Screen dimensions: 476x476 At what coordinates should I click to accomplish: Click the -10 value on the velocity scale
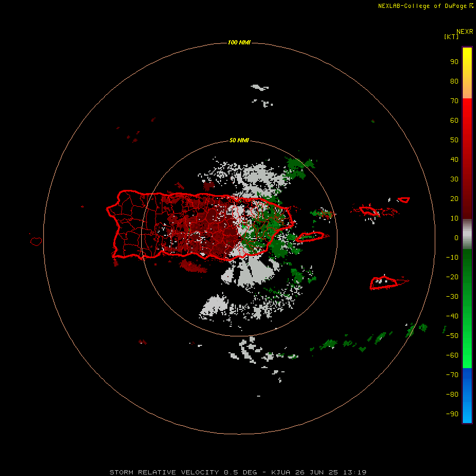click(x=452, y=258)
